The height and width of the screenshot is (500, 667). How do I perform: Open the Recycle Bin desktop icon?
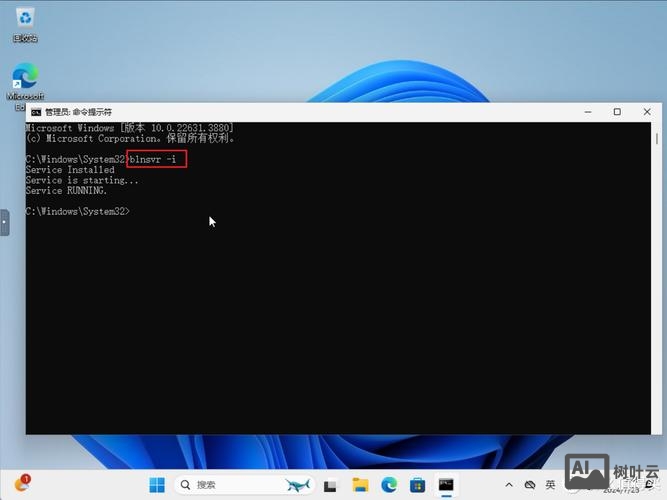(x=24, y=18)
